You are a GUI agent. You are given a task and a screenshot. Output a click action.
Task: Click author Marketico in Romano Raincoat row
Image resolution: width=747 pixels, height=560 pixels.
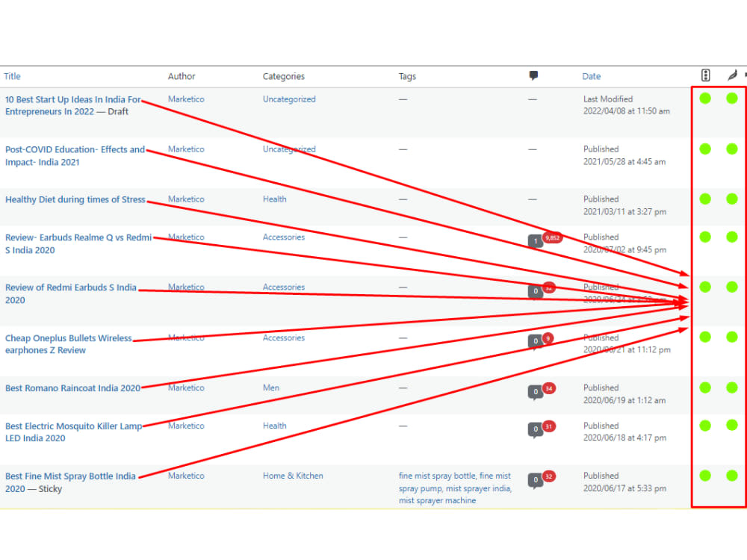pos(186,388)
